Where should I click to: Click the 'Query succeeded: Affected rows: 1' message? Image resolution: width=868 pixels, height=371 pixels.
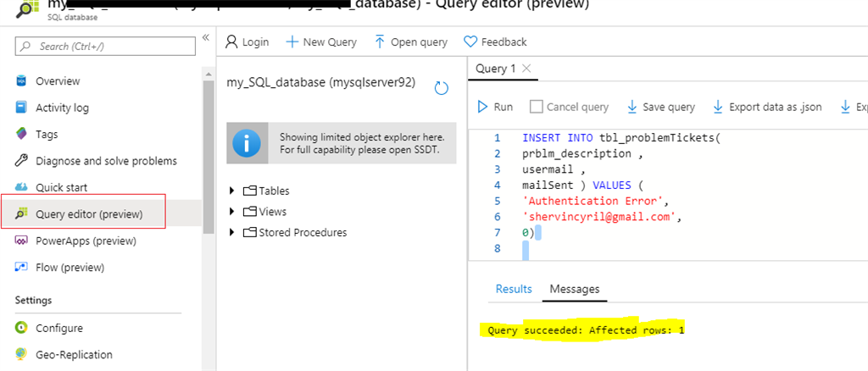[x=587, y=331]
